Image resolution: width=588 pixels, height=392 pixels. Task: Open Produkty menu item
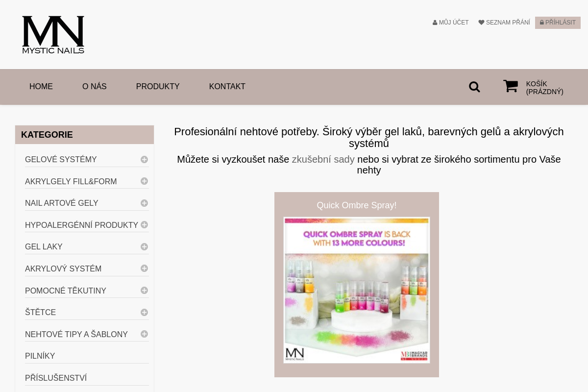point(158,87)
